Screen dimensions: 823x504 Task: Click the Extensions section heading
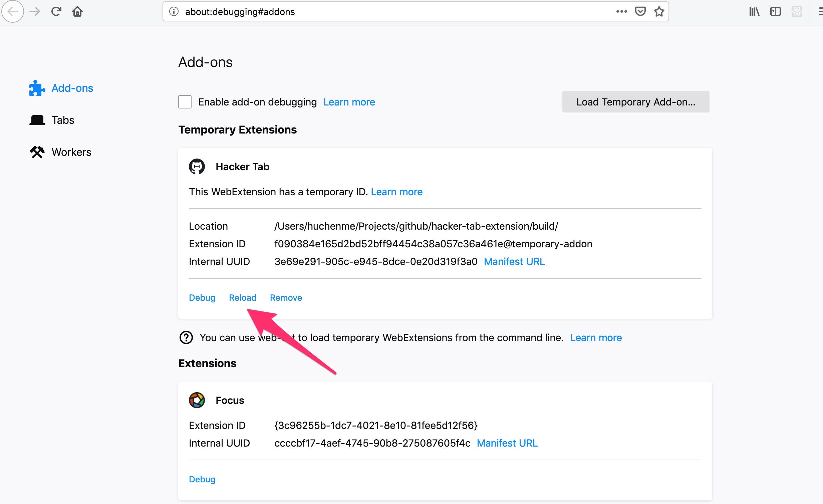[207, 363]
